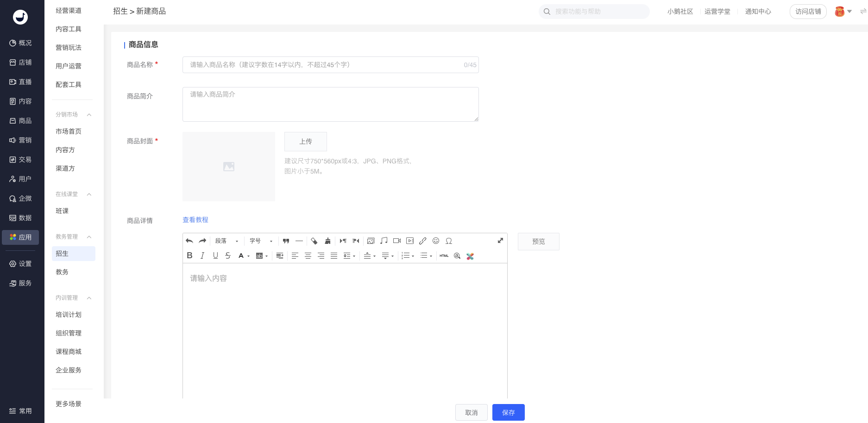Image resolution: width=868 pixels, height=423 pixels.
Task: Open the 字号 font size dropdown
Action: point(261,241)
